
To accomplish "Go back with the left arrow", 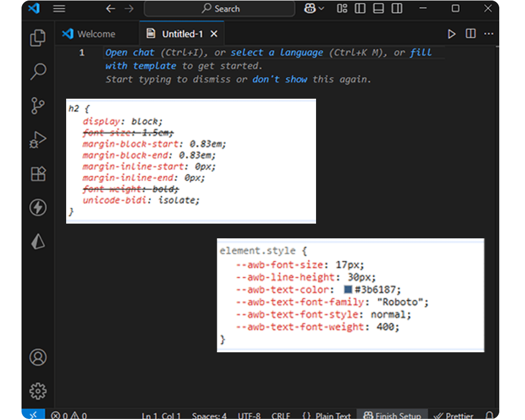I will 110,8.
